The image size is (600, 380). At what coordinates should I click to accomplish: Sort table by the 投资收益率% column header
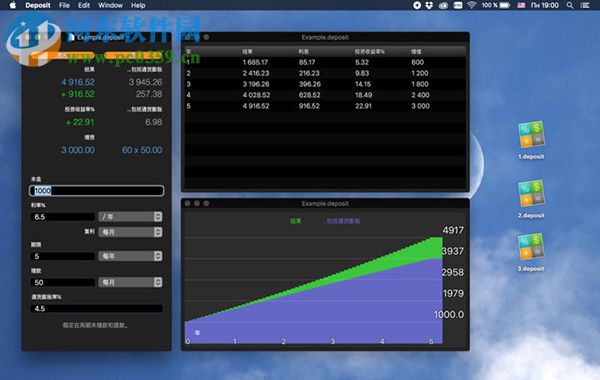pos(369,51)
